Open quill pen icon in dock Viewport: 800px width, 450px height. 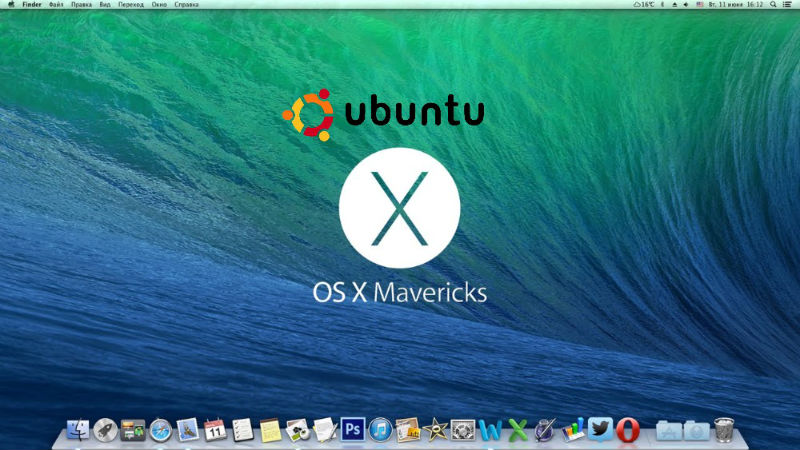tap(545, 430)
